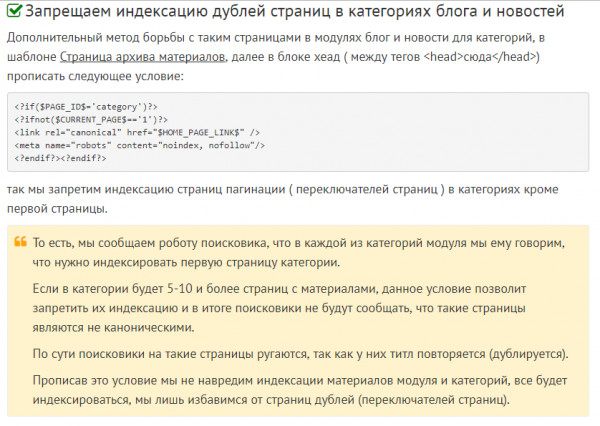Viewport: 600px width, 426px height.
Task: Click the text "Дополнительный метод борьбы"
Action: (96, 38)
